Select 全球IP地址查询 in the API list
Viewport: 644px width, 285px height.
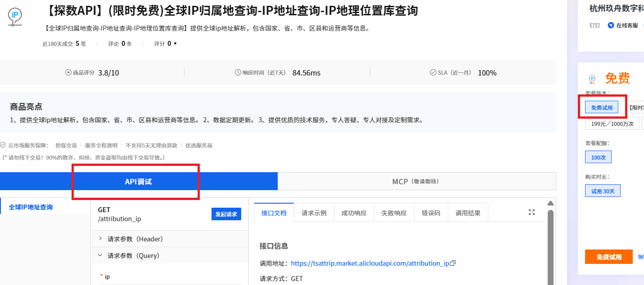coord(31,207)
